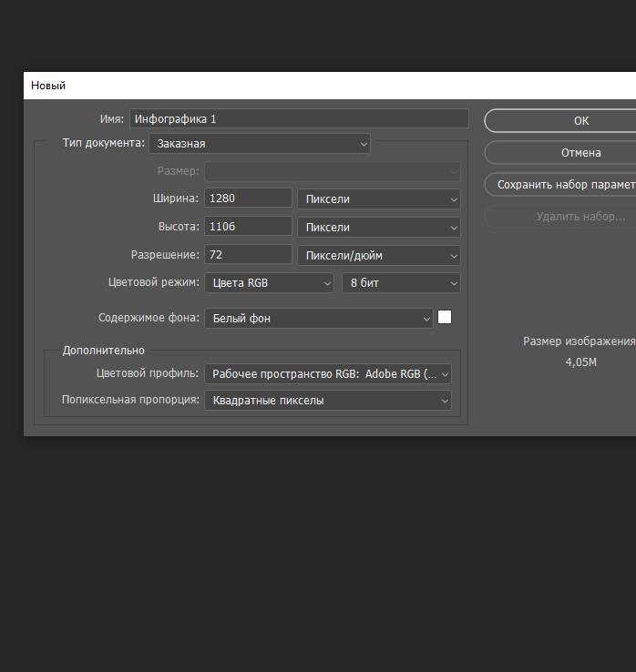Image resolution: width=636 pixels, height=672 pixels.
Task: Click the Имя field containing Инфографика 1
Action: [299, 118]
